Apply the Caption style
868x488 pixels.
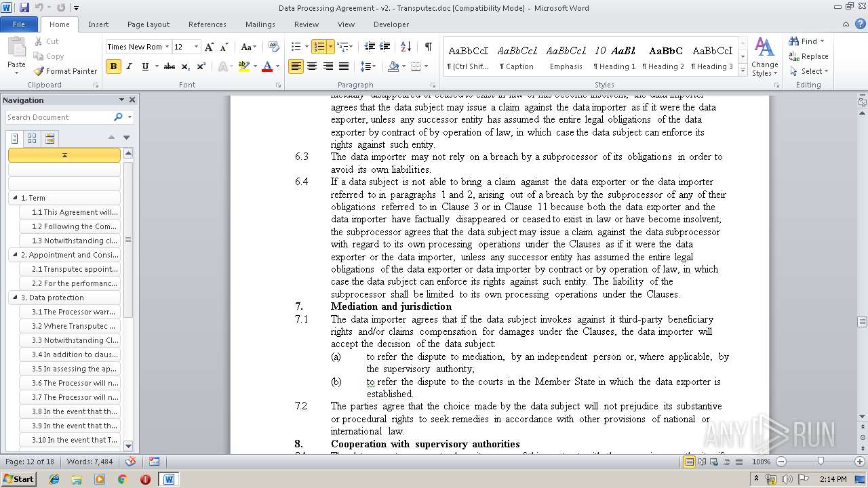tap(517, 58)
